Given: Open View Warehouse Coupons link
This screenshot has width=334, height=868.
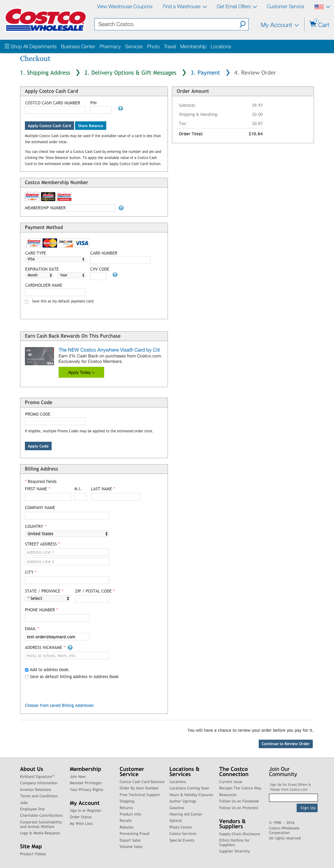Looking at the screenshot, I should click(124, 6).
